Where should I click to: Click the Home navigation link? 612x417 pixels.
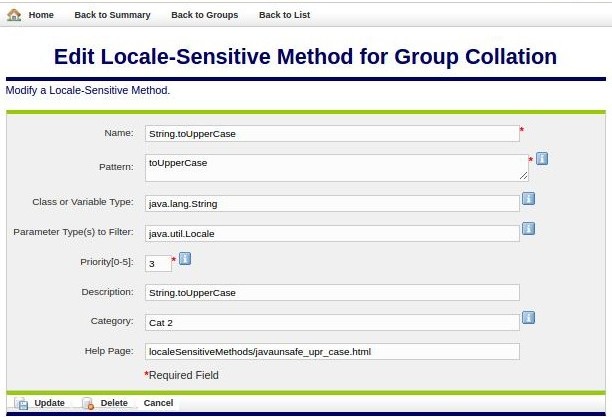(41, 15)
